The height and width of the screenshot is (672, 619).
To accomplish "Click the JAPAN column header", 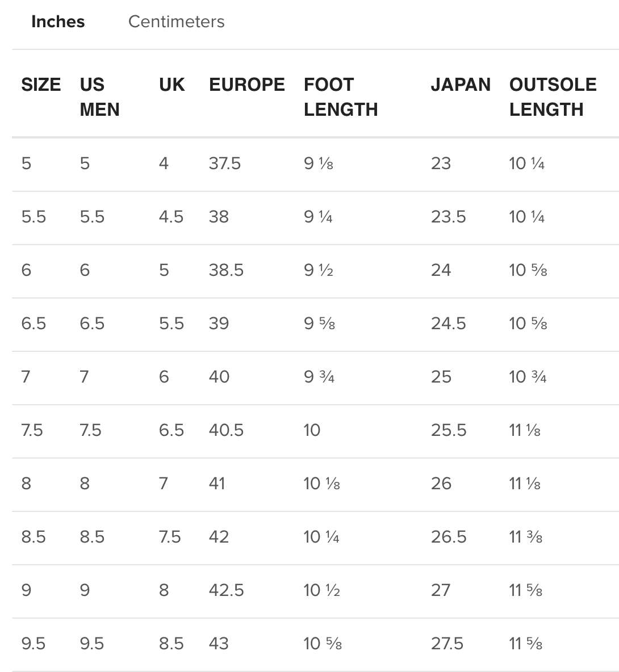I will pyautogui.click(x=461, y=85).
